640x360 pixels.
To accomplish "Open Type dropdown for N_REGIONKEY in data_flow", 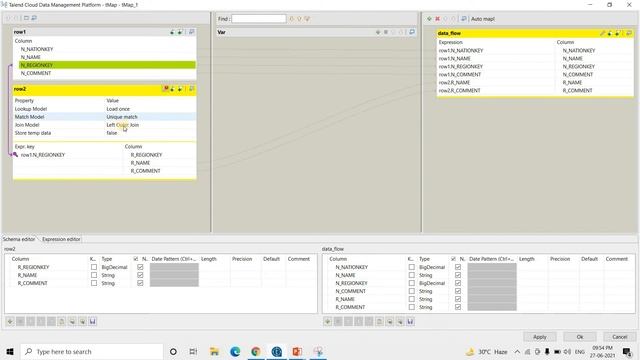I will [x=432, y=283].
